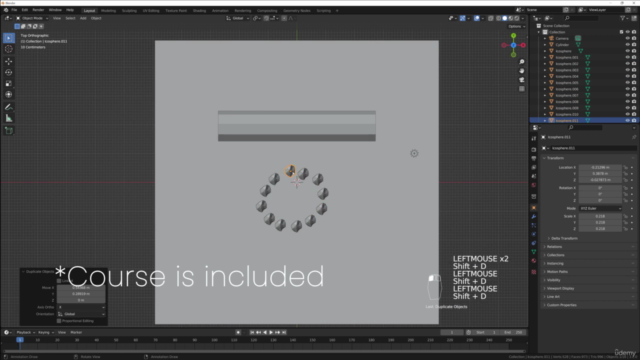This screenshot has height=360, width=640.
Task: Select the Scale tool
Action: 9,83
